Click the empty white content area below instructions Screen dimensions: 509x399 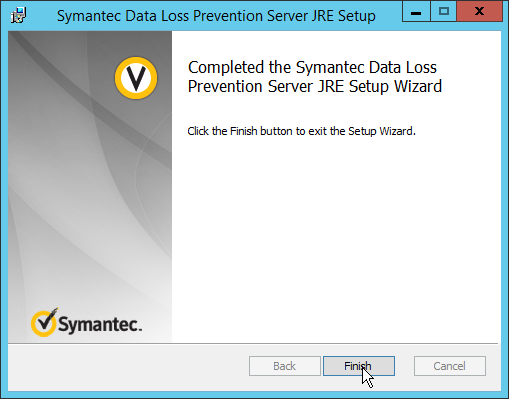pos(336,240)
